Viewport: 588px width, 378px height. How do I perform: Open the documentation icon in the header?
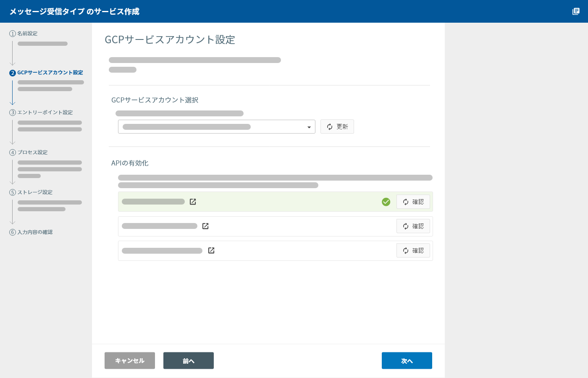[576, 11]
